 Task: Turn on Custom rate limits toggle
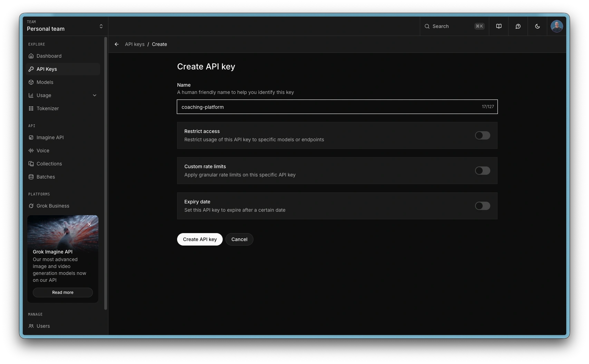[482, 171]
